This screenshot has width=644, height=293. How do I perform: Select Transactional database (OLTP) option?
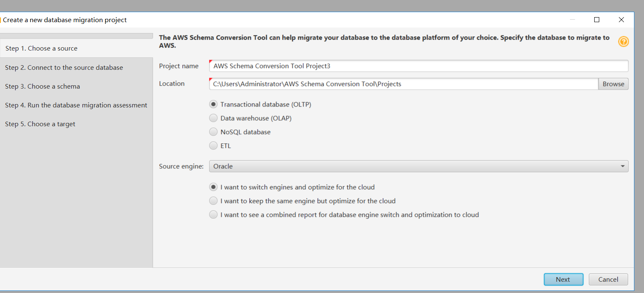213,104
